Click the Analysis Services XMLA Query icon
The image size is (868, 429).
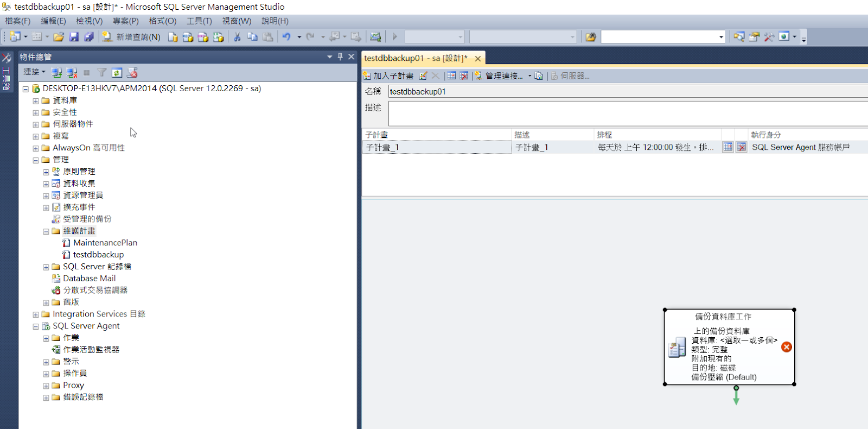(x=218, y=37)
